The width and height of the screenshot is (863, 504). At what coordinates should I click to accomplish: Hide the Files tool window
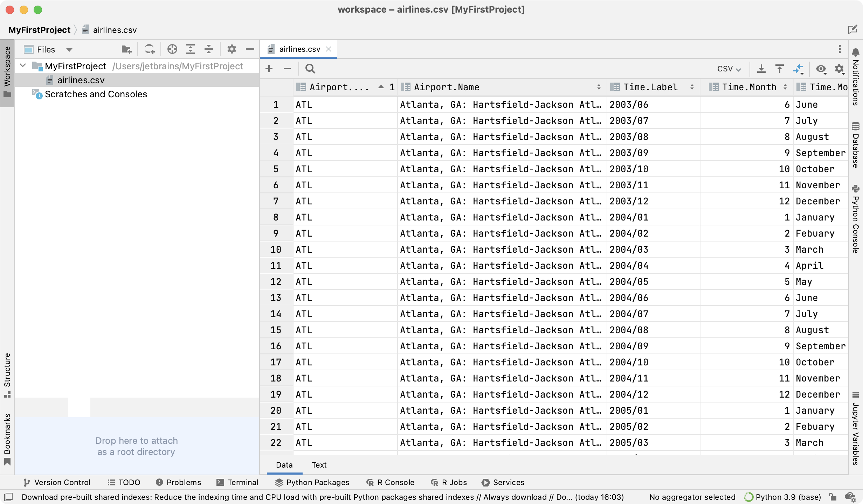[x=250, y=49]
